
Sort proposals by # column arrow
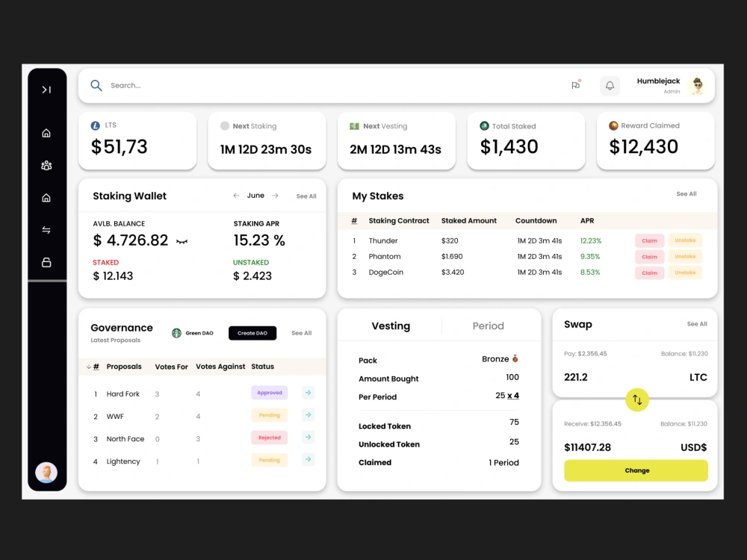89,367
